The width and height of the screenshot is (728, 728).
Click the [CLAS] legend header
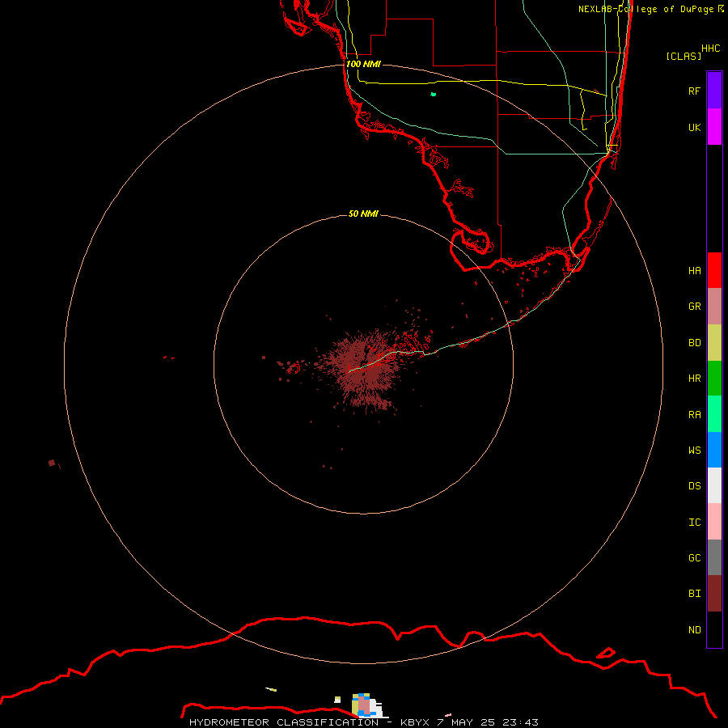pos(683,56)
